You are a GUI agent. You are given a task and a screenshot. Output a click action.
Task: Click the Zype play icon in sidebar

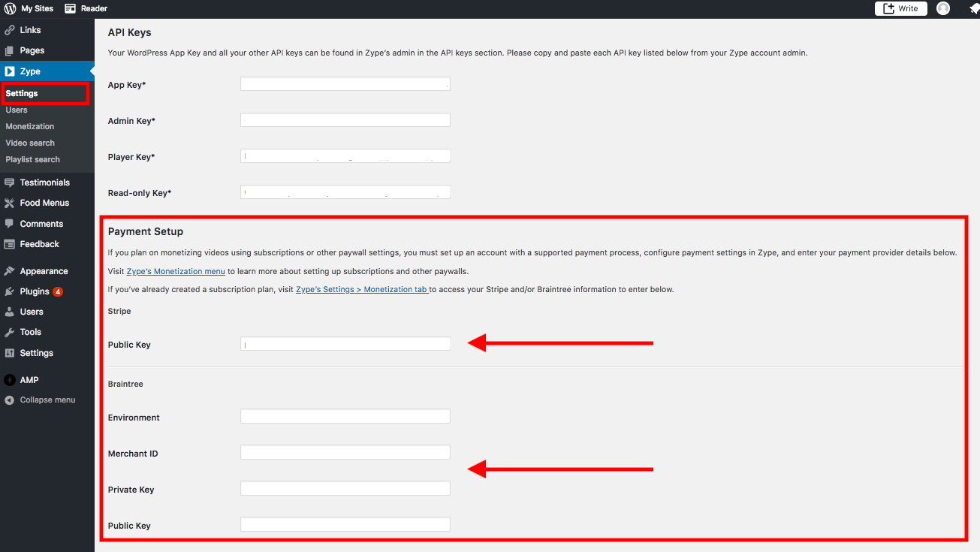[x=9, y=71]
